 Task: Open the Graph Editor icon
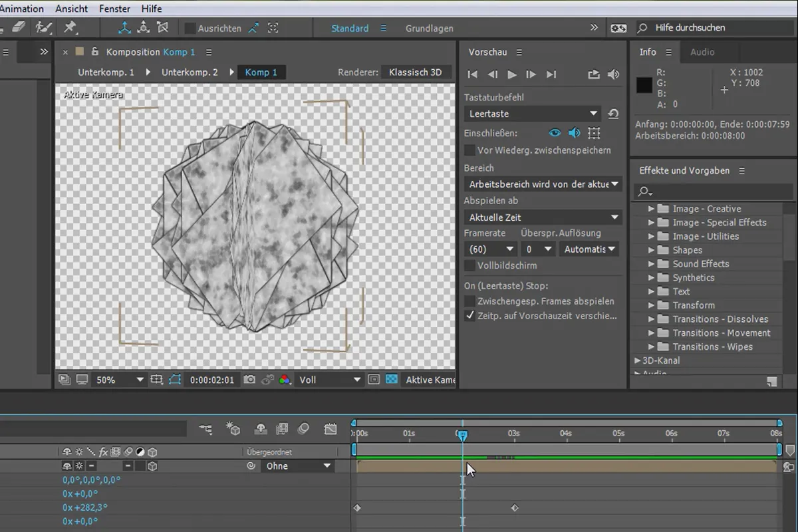point(331,430)
